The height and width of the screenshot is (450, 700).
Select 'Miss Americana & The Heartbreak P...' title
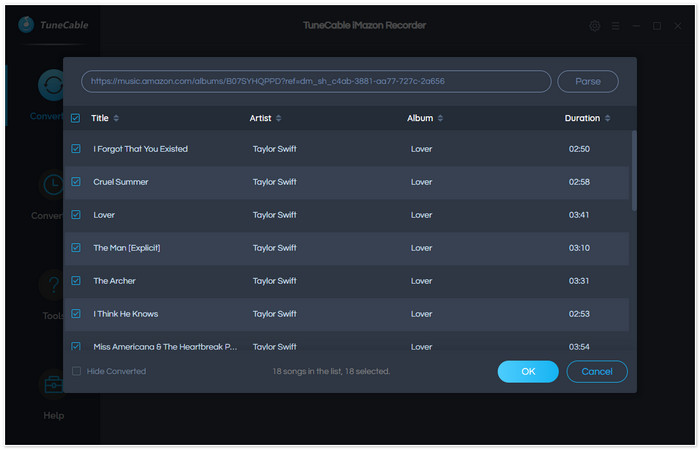click(x=165, y=347)
